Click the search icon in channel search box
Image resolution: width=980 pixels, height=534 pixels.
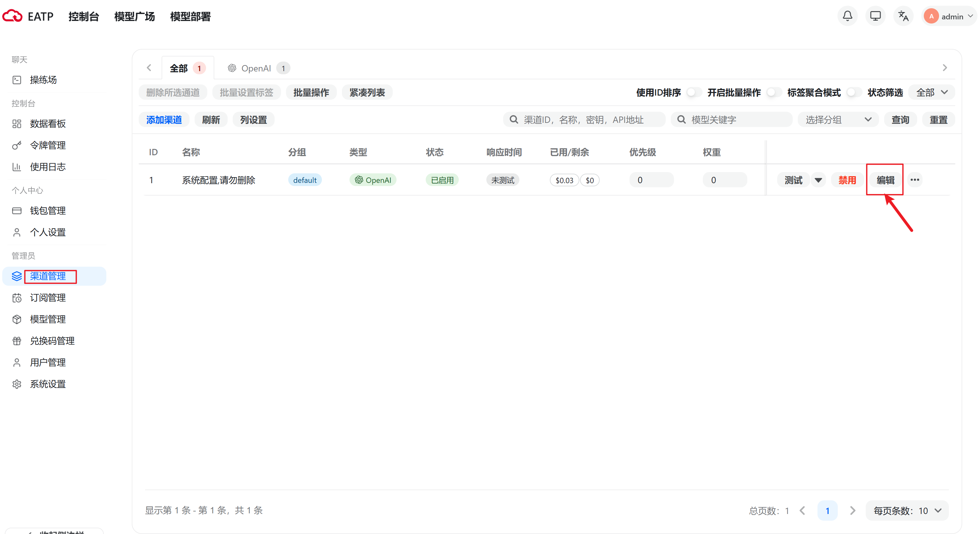pyautogui.click(x=514, y=120)
